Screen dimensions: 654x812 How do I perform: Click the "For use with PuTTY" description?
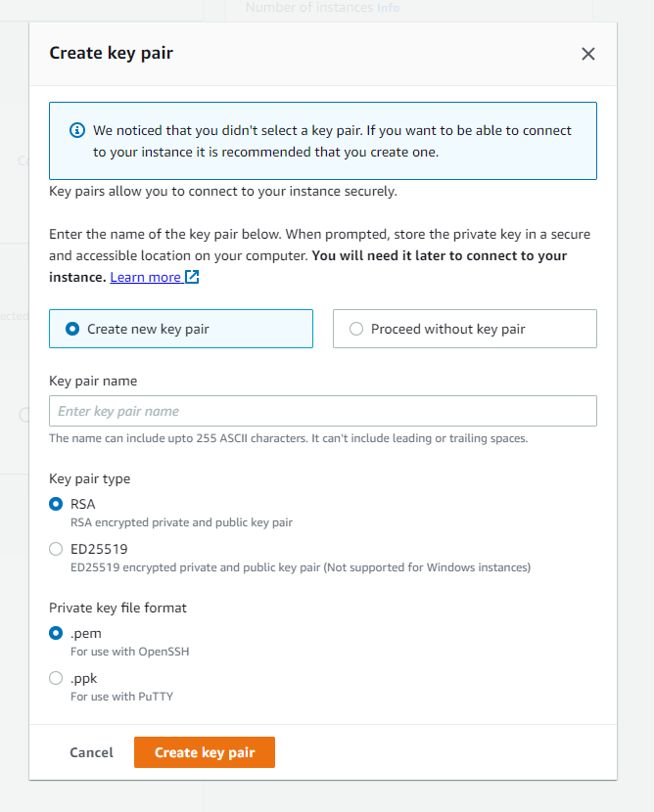coord(122,697)
